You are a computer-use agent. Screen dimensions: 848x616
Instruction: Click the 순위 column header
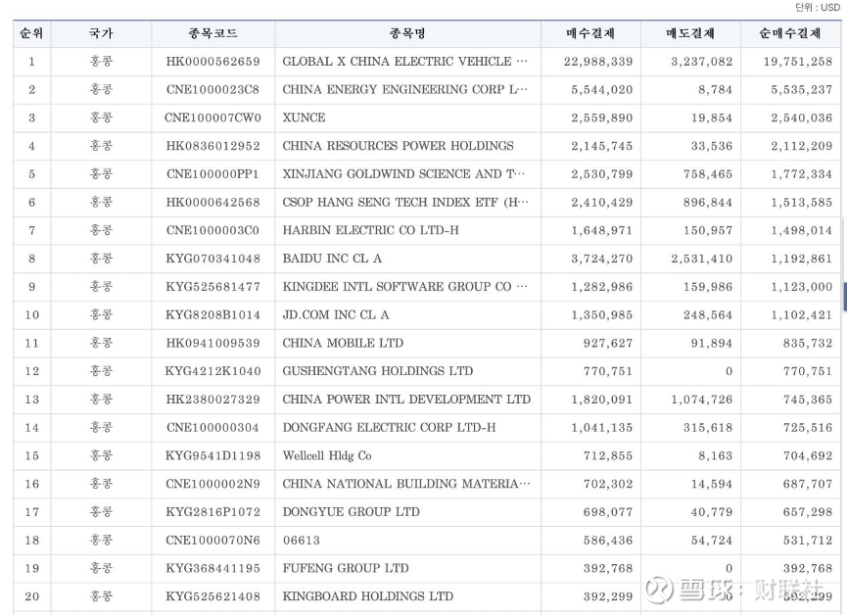coord(32,33)
